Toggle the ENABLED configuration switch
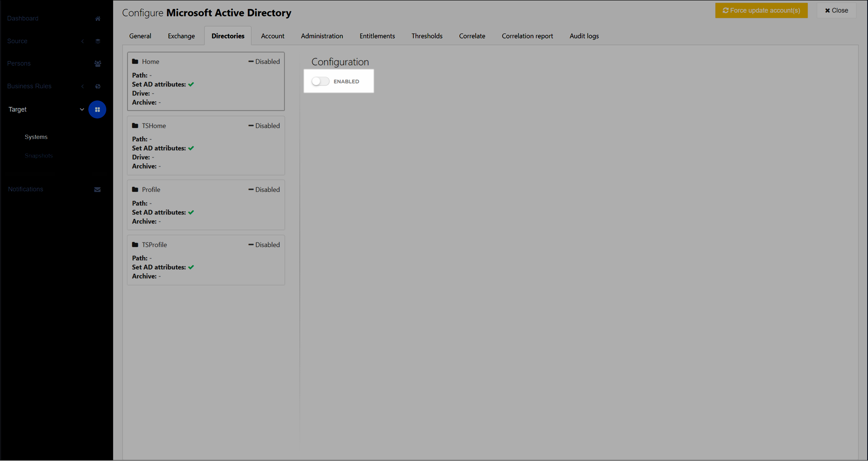 click(x=321, y=81)
